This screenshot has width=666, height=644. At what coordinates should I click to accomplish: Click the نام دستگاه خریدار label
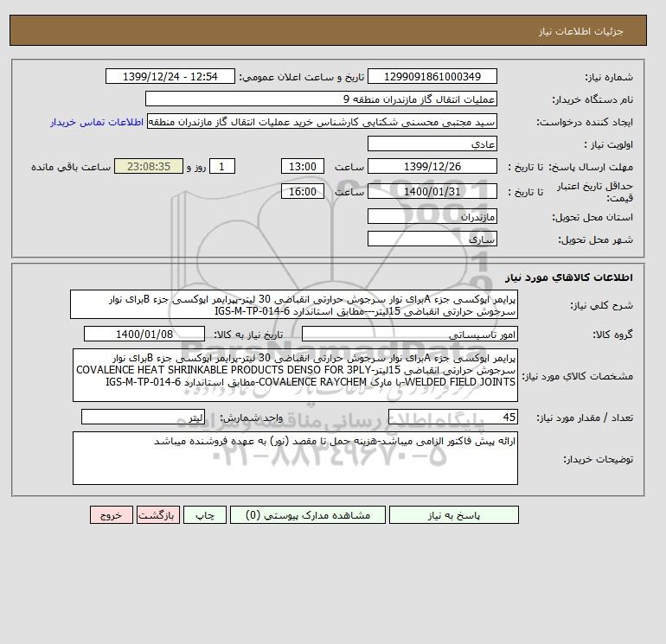592,99
